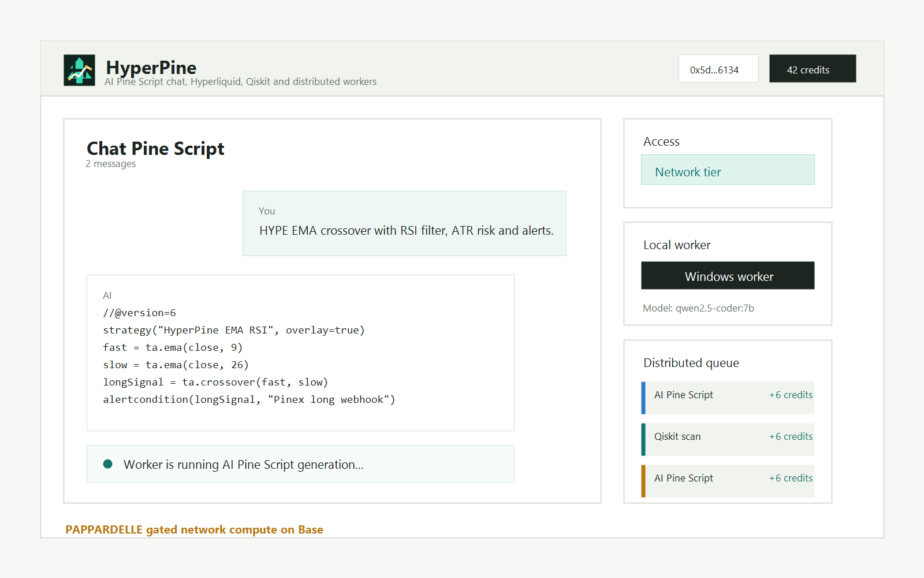Image resolution: width=924 pixels, height=578 pixels.
Task: Click the worker running status indicator dot
Action: [107, 464]
